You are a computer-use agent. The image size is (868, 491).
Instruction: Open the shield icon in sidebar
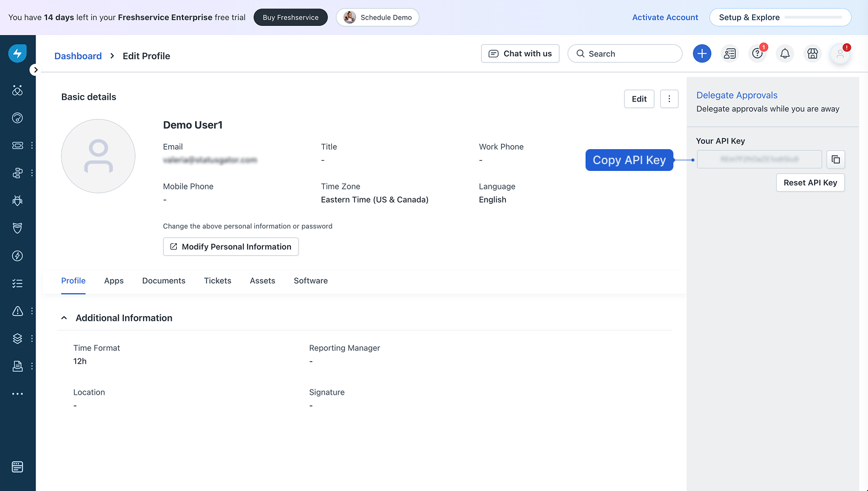pyautogui.click(x=17, y=228)
